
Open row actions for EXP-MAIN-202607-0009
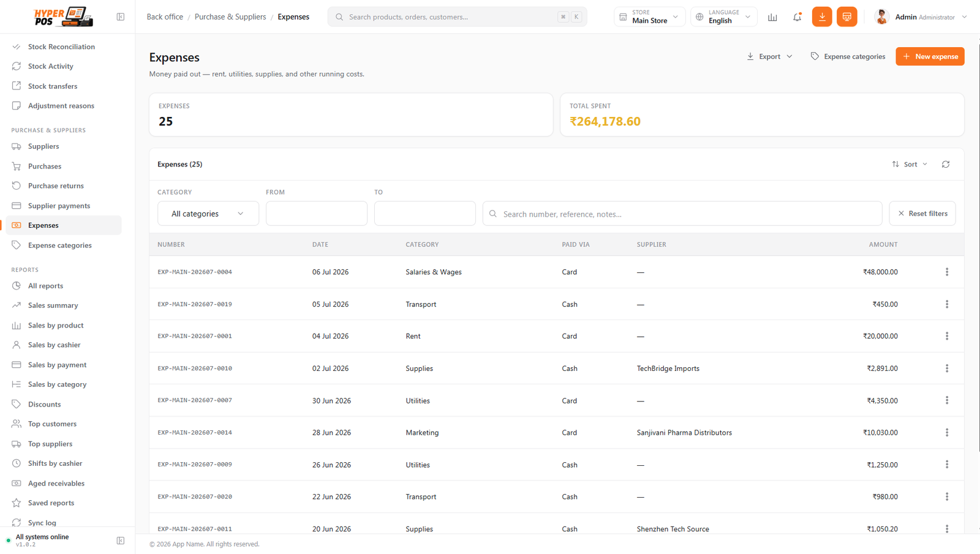pos(947,465)
